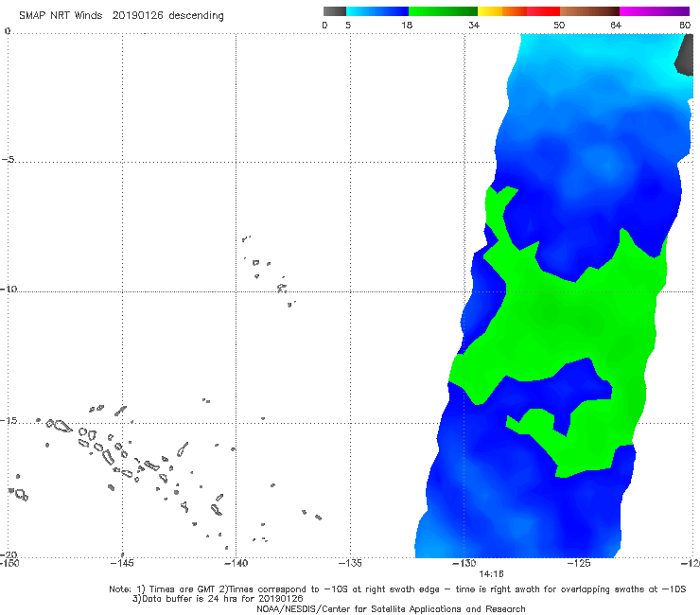The height and width of the screenshot is (615, 700).
Task: Click the latitude label '-10'
Action: pyautogui.click(x=9, y=289)
